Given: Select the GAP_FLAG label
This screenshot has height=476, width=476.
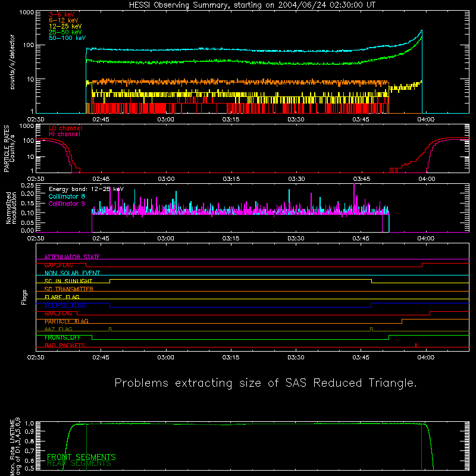Looking at the screenshot, I should click(x=58, y=265).
